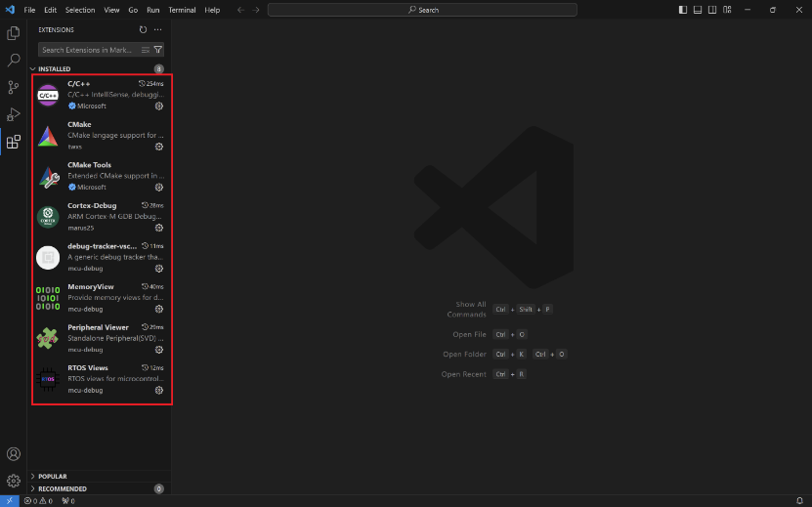Open the Run and Debug view

[x=14, y=114]
